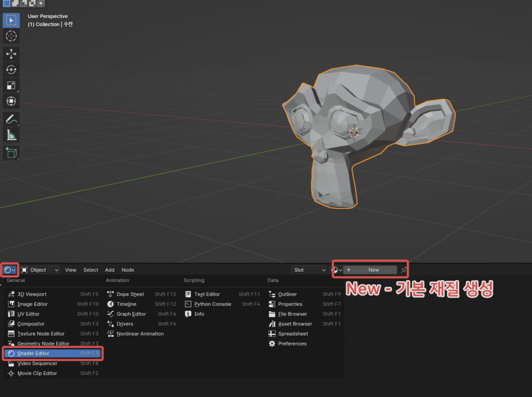Switch to Outliner editor
532x397 pixels.
tap(304, 294)
